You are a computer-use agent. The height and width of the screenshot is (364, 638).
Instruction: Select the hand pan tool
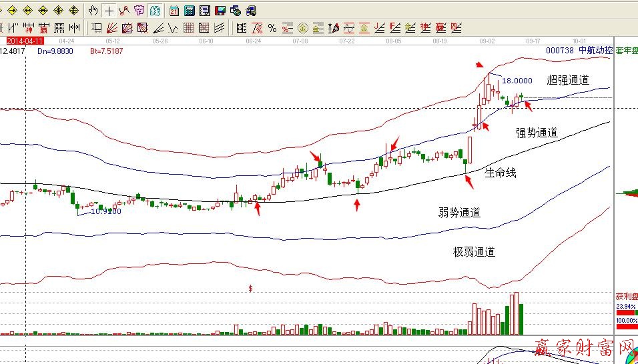point(93,11)
